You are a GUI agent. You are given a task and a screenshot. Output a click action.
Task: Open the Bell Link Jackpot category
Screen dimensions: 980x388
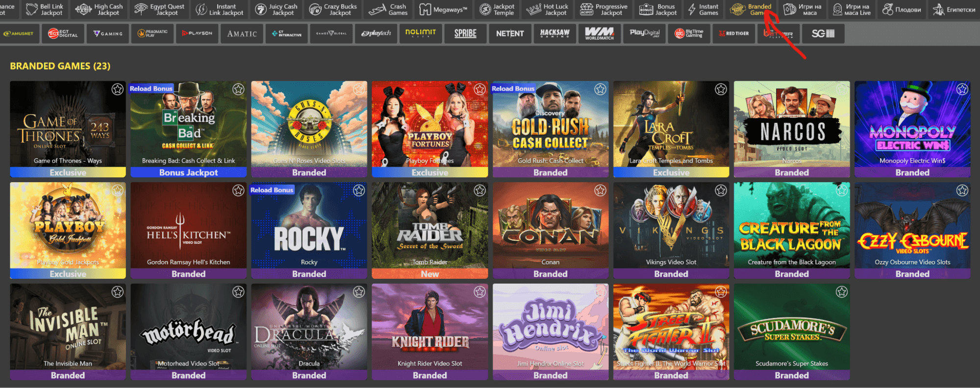tap(45, 9)
